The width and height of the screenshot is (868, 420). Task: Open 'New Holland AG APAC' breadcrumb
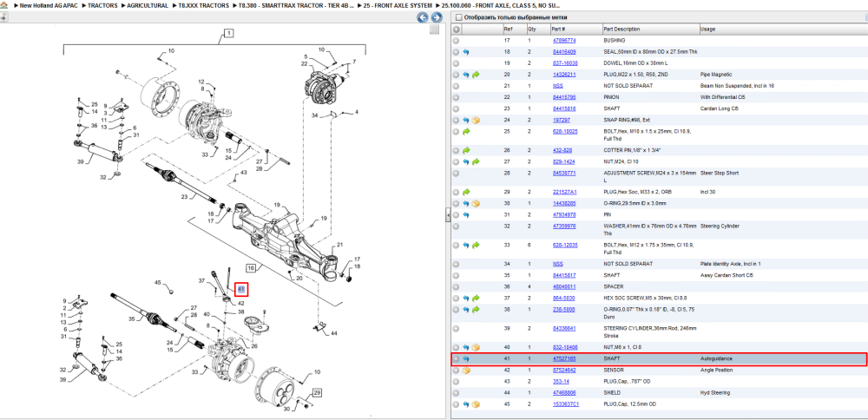(49, 5)
